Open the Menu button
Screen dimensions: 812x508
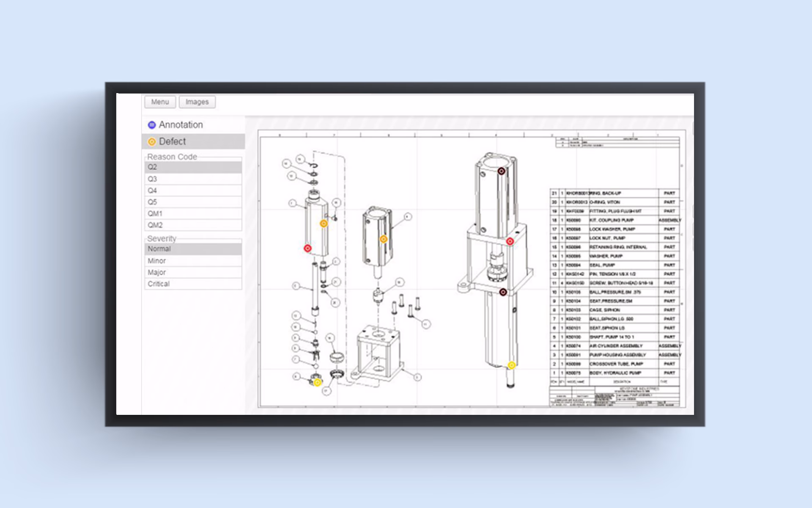(160, 102)
